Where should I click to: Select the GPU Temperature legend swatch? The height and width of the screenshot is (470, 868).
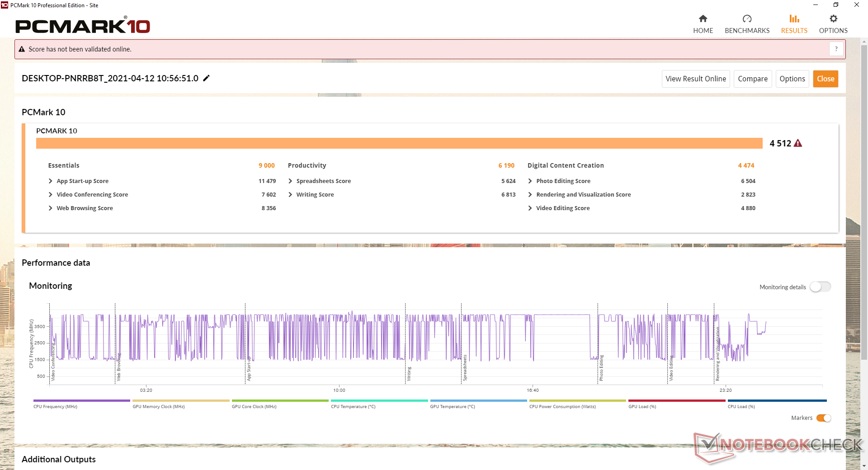(479, 400)
